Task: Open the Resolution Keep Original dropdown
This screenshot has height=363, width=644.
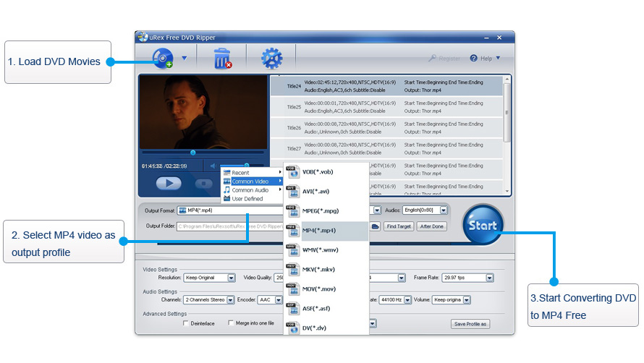Action: click(231, 278)
